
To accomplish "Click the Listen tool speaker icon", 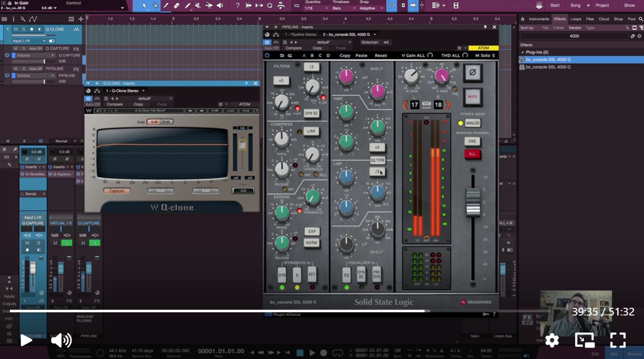I will (x=220, y=6).
